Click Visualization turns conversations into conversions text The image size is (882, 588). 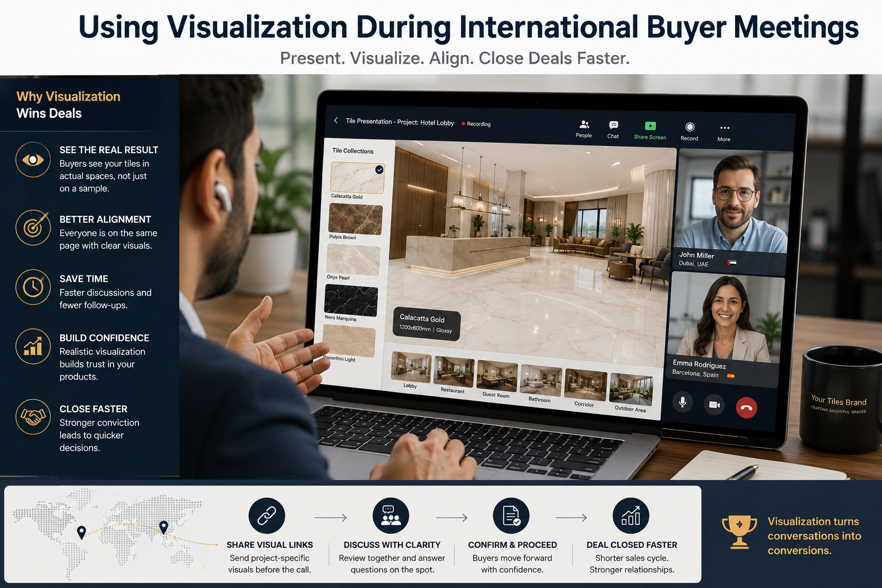(814, 536)
